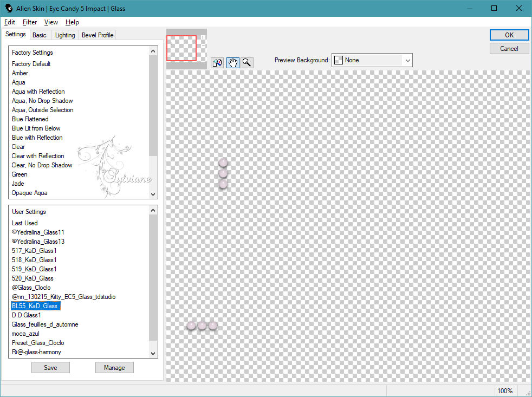This screenshot has height=397, width=532.
Task: Switch to the Settings tab
Action: (x=16, y=34)
